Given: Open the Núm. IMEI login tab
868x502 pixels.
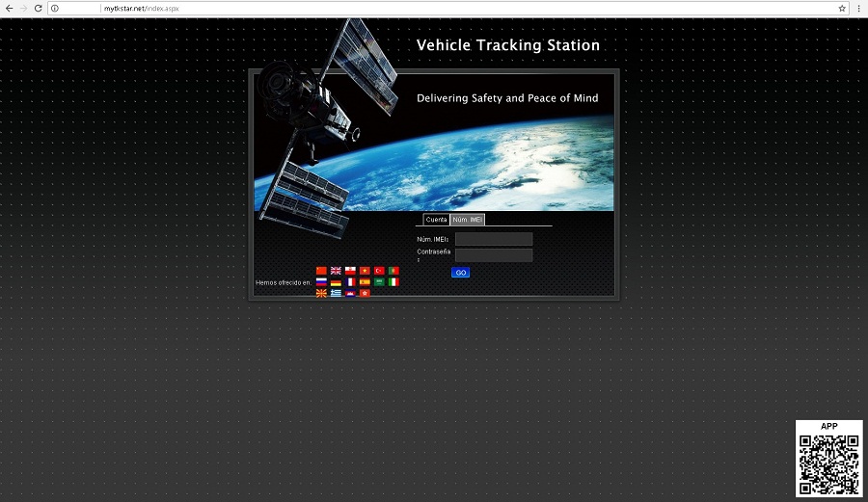Looking at the screenshot, I should coord(468,220).
